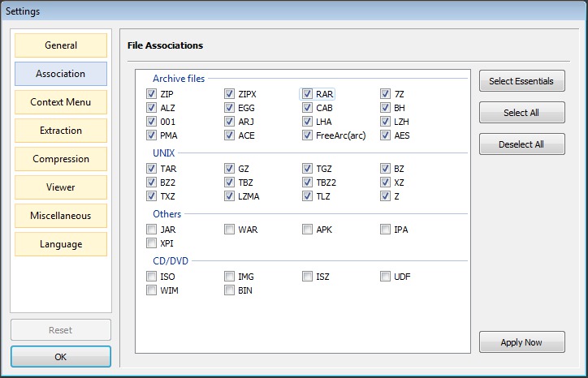This screenshot has height=378, width=588.
Task: Check the ISO checkbox
Action: point(152,277)
